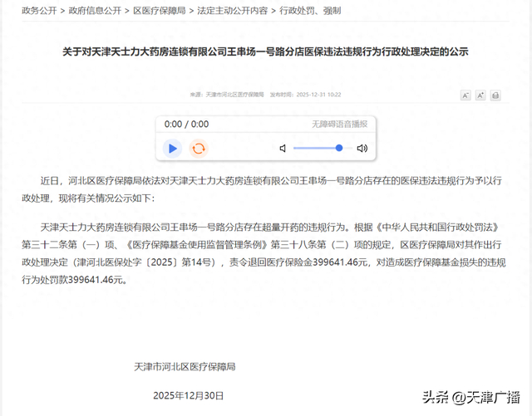Click the source text 天津市河北区医疗保障局

tap(234, 95)
